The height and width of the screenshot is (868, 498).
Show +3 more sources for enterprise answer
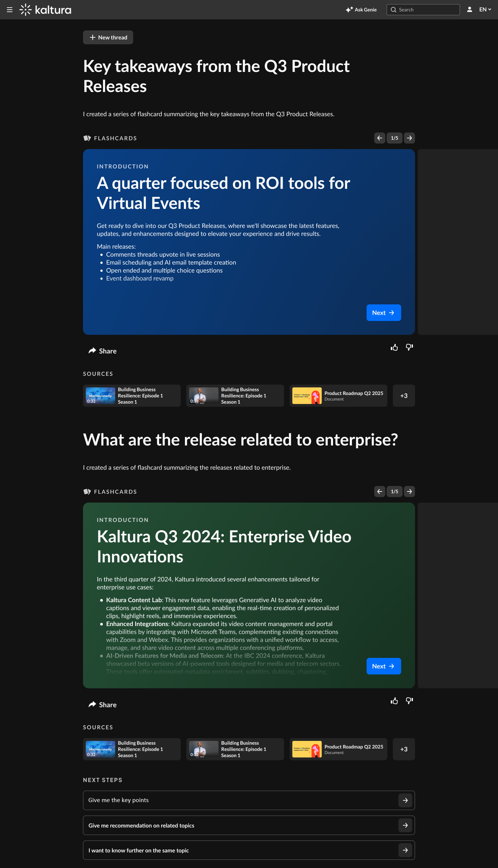[404, 749]
